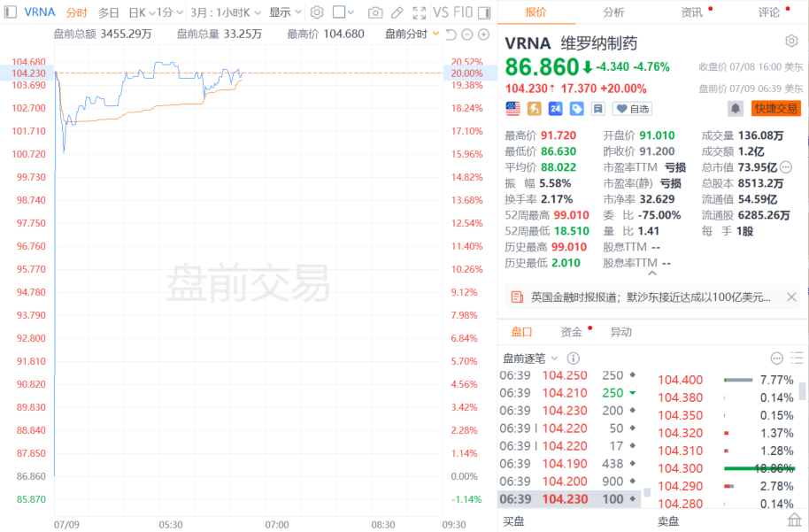809x532 pixels.
Task: Toggle 自选 heart to add to watchlist
Action: pyautogui.click(x=632, y=108)
